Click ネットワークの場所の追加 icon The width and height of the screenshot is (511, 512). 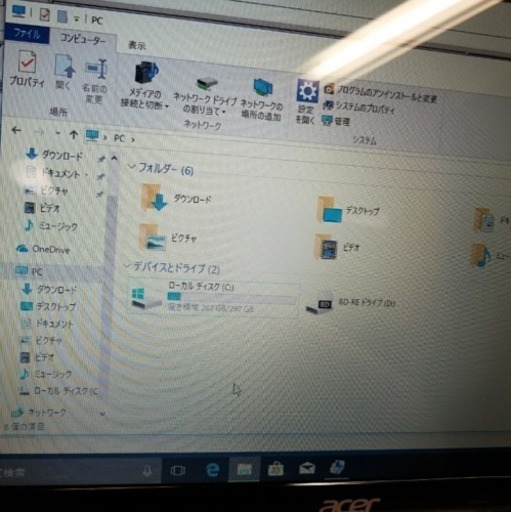262,99
